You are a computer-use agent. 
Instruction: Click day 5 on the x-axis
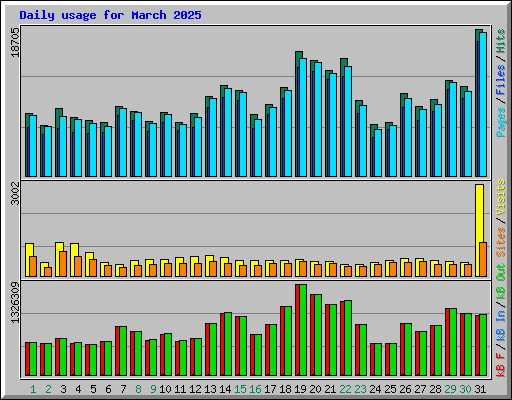pyautogui.click(x=93, y=389)
